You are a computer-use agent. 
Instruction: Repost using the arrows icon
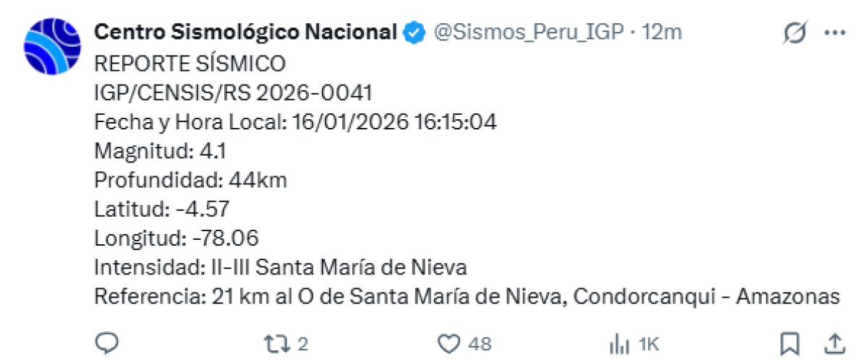click(x=276, y=343)
